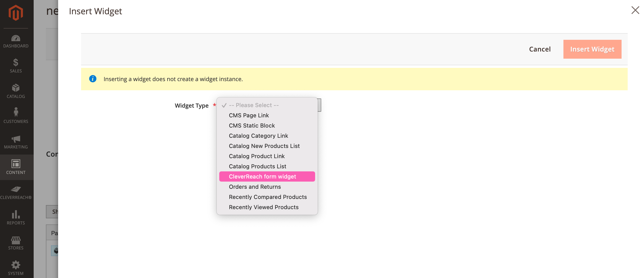
Task: Open the Marketing megaphone icon
Action: pos(16,142)
